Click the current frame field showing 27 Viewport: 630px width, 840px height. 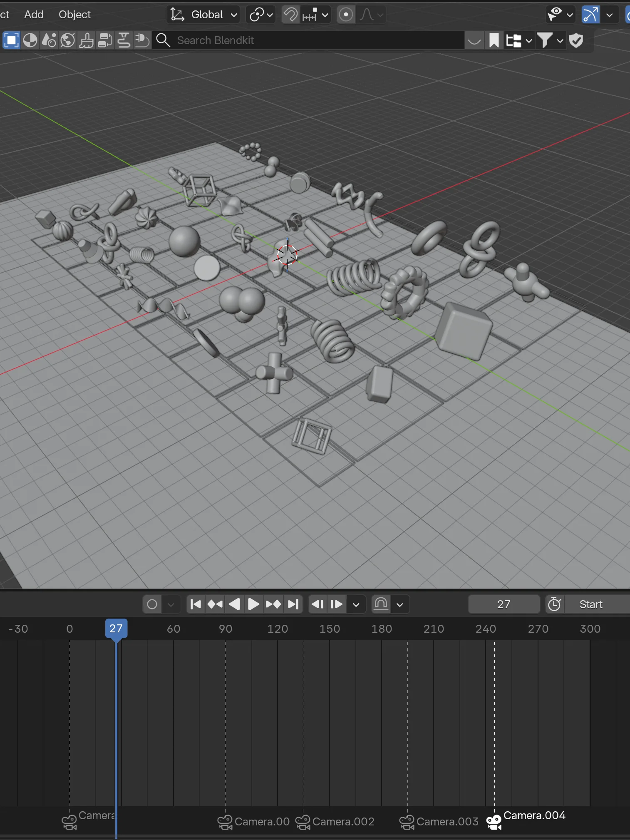504,604
